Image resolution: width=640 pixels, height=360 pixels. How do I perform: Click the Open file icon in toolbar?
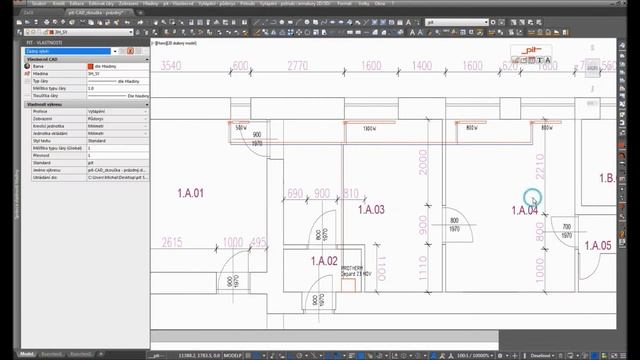[x=28, y=22]
